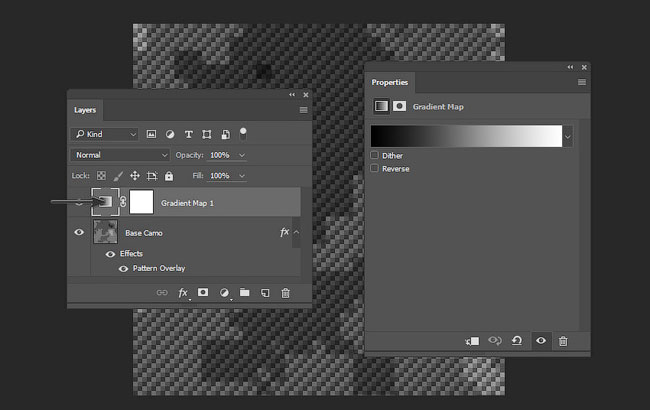Filter layers by pixel layers icon
This screenshot has width=650, height=410.
click(151, 134)
